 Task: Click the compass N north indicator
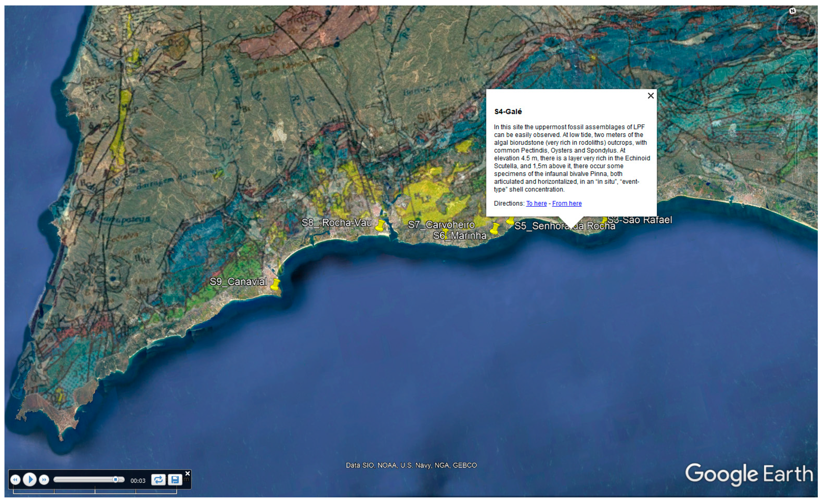792,11
